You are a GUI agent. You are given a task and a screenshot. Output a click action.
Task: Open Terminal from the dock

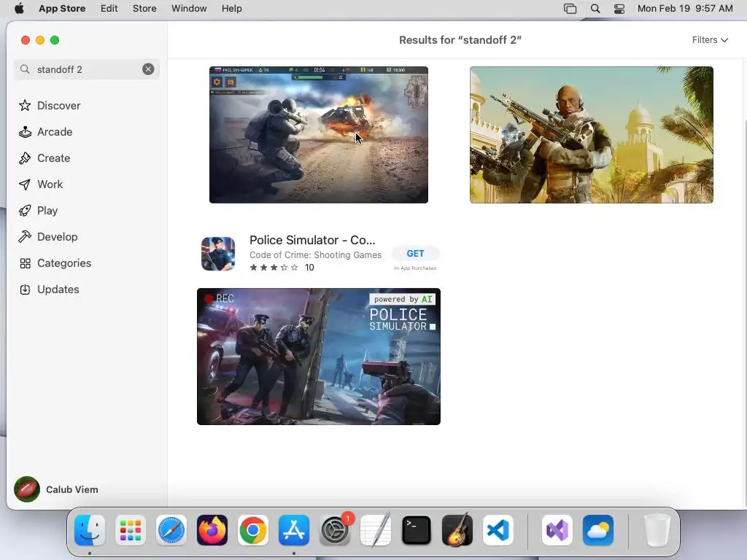point(417,530)
